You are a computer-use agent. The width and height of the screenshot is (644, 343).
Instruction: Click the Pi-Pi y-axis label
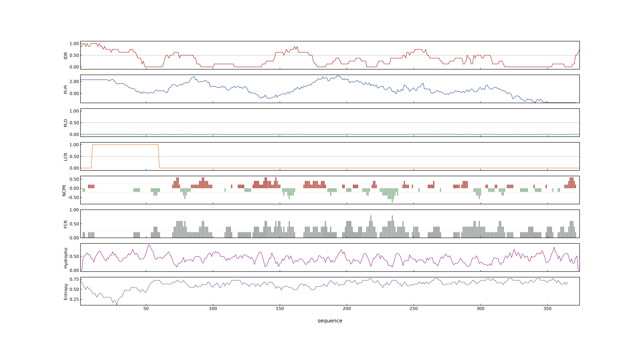pos(66,89)
